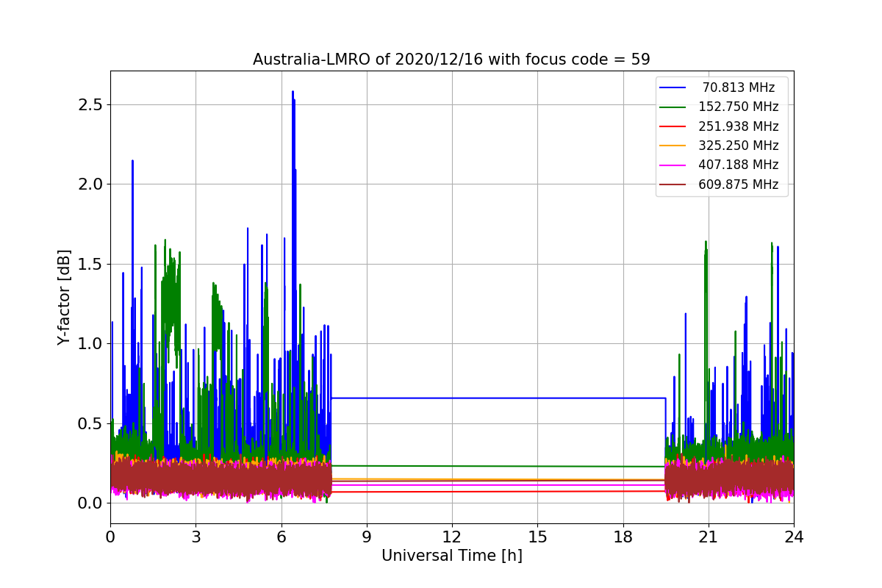Viewport: 882px width, 588px height.
Task: Click the blue legend line for 70.813 MHz
Action: pos(673,87)
